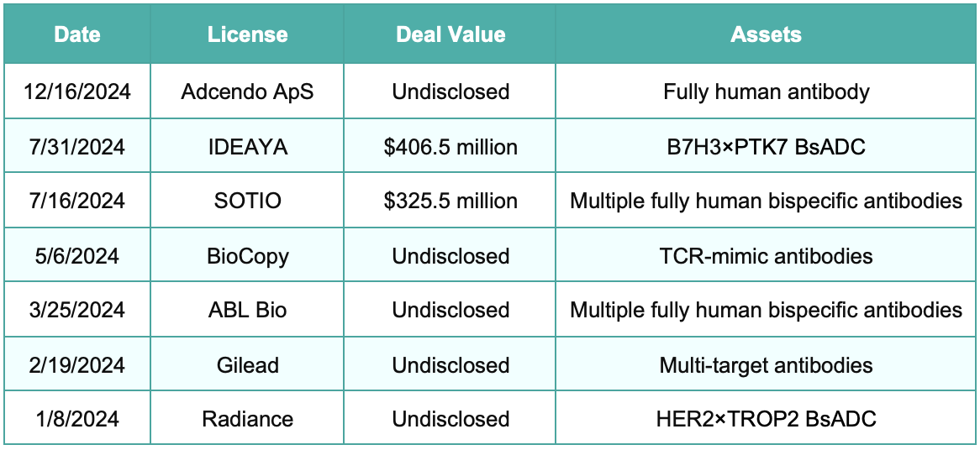Select the Assets column header

pos(767,34)
